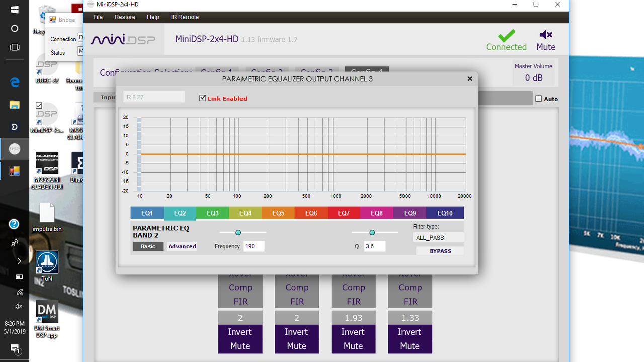Open Cortana search circle on taskbar
The height and width of the screenshot is (362, 644).
click(15, 28)
